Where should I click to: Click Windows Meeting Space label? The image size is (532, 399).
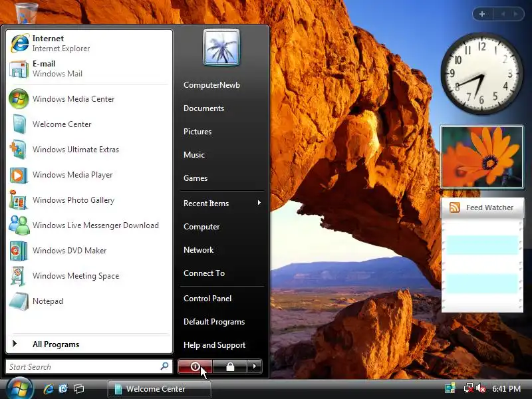point(76,276)
